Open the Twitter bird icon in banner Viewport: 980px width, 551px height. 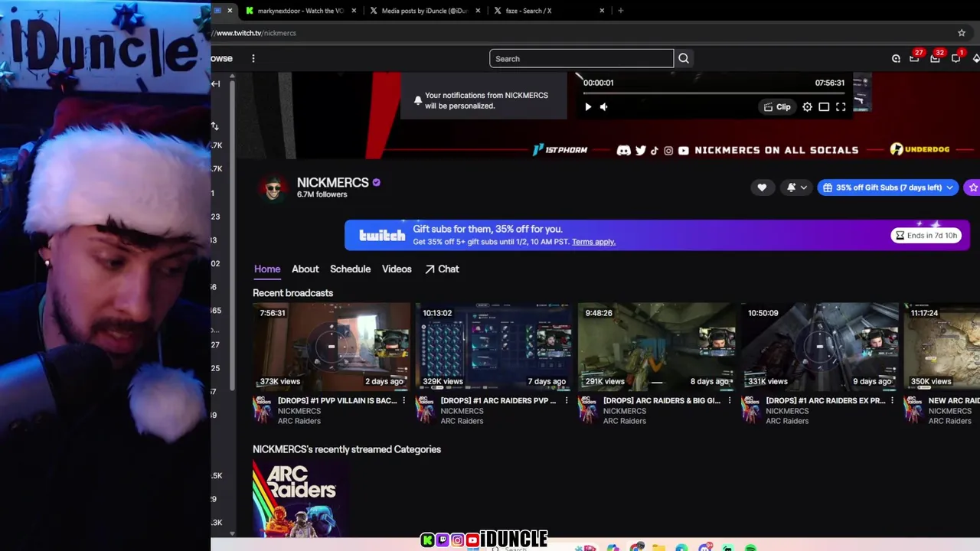(x=640, y=150)
